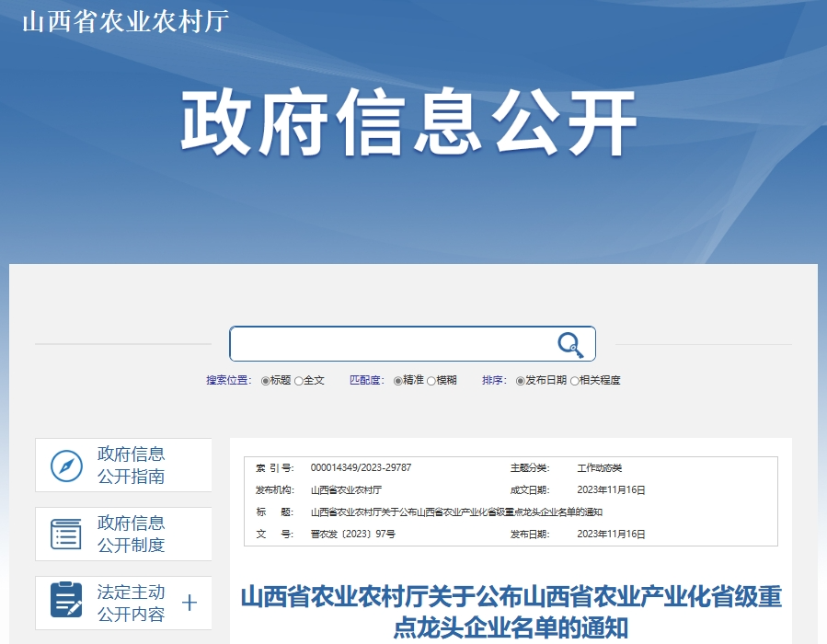
Task: Focus the search text input box
Action: 391,344
